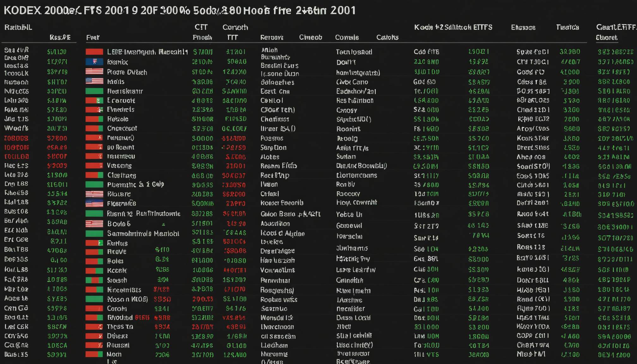Viewport: 637px width, 364px height.
Task: Click the flag icon beside "Kcerle"
Action: point(94,271)
